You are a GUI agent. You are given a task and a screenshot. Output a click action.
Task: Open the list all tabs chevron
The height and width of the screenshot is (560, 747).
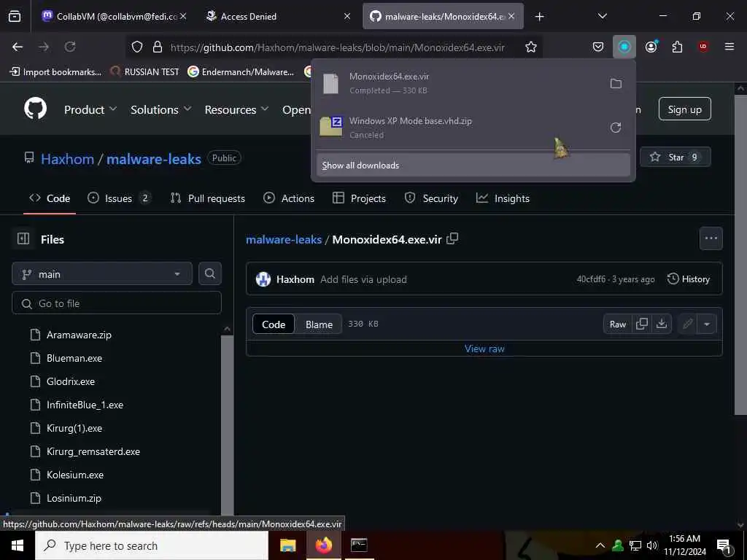coord(602,16)
